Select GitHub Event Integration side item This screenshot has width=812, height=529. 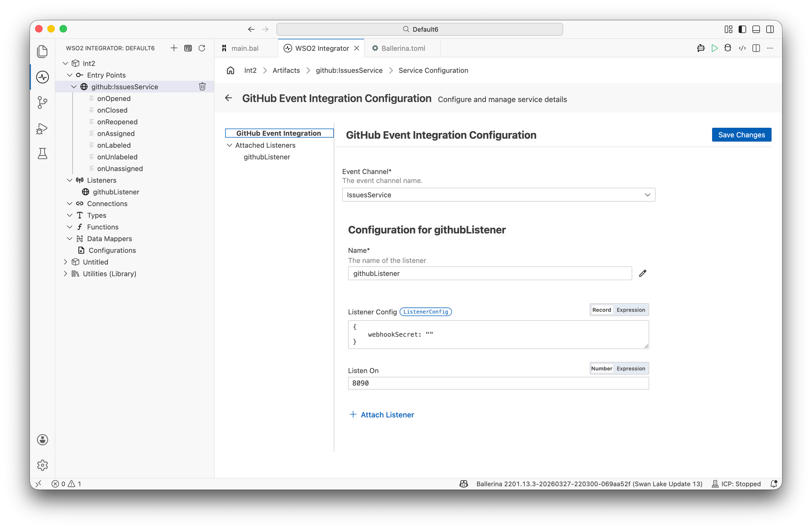[279, 133]
